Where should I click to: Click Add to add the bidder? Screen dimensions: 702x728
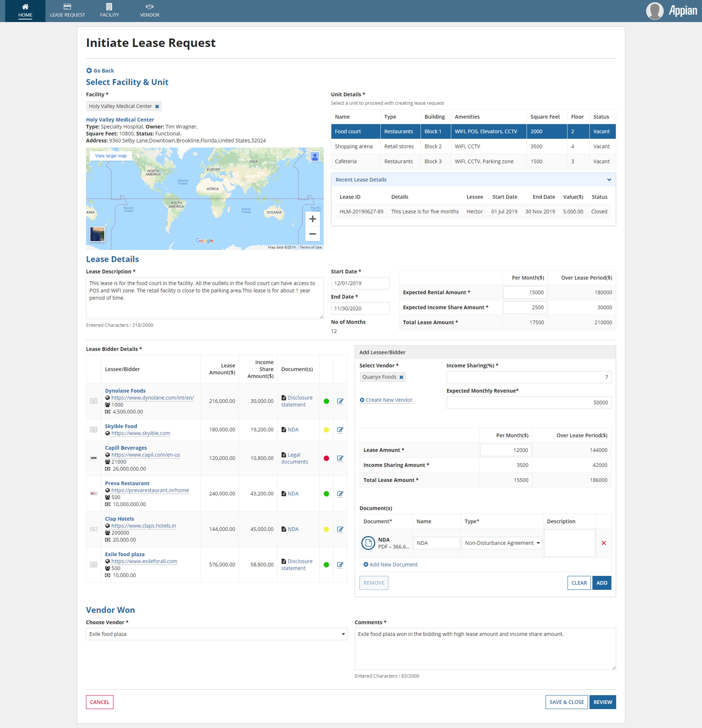click(602, 583)
